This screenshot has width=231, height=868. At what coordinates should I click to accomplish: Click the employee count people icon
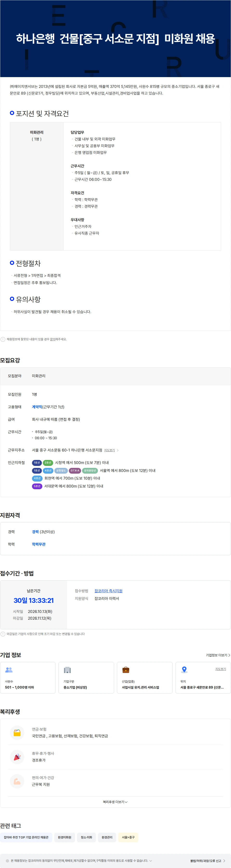[x=9, y=670]
